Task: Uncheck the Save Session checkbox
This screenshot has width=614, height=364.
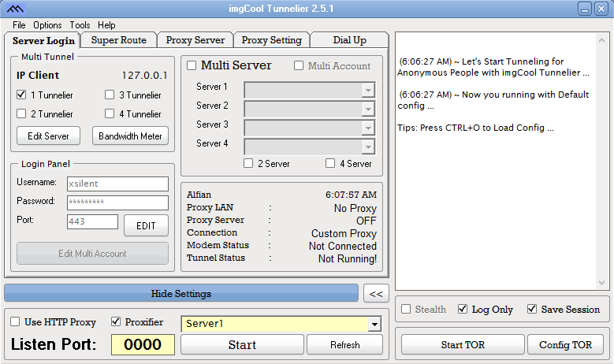Action: [532, 309]
